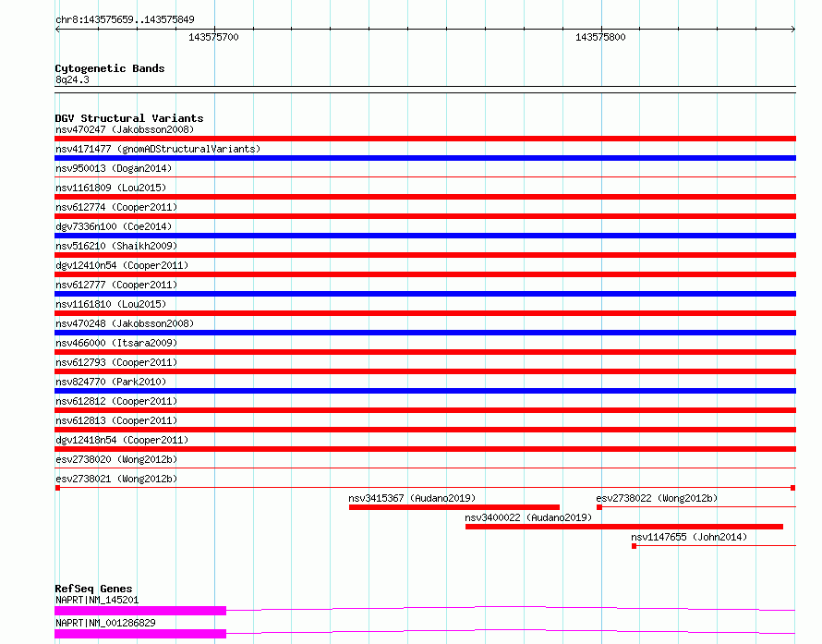Image resolution: width=822 pixels, height=644 pixels.
Task: Click nsv612777 (Cooper2011) label
Action: pyautogui.click(x=116, y=285)
